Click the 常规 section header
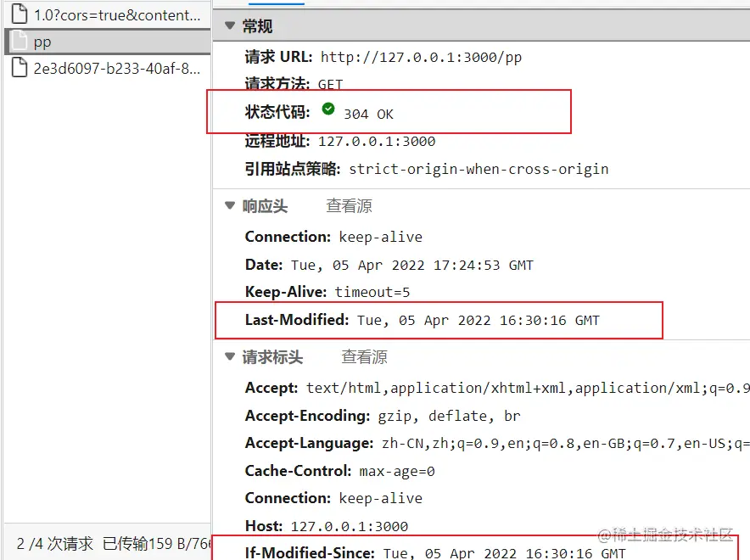750x560 pixels. 481,25
